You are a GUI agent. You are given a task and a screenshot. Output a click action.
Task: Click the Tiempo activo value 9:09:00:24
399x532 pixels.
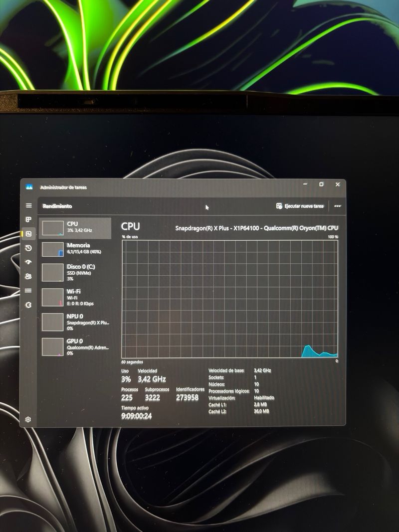click(x=136, y=416)
